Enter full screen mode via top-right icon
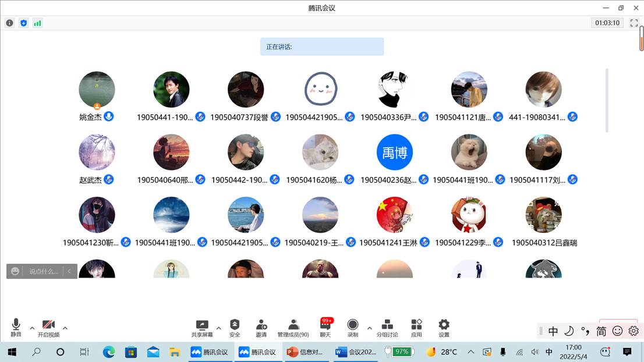This screenshot has height=362, width=644. tap(634, 23)
